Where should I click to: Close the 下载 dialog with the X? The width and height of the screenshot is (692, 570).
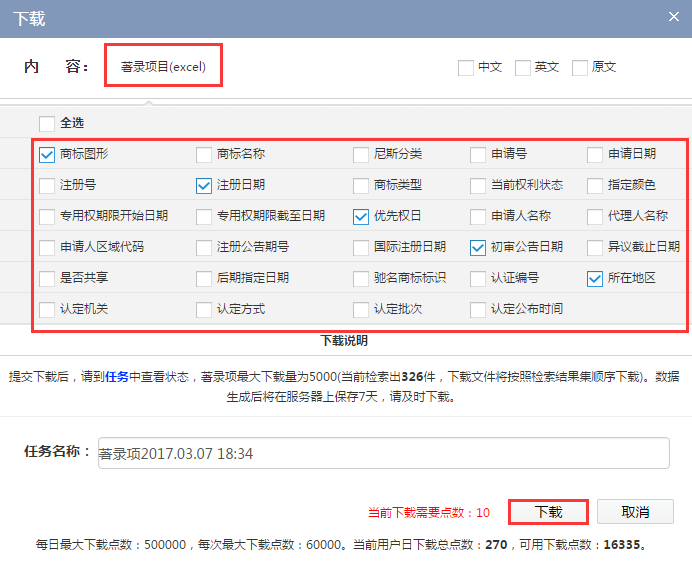click(x=671, y=16)
